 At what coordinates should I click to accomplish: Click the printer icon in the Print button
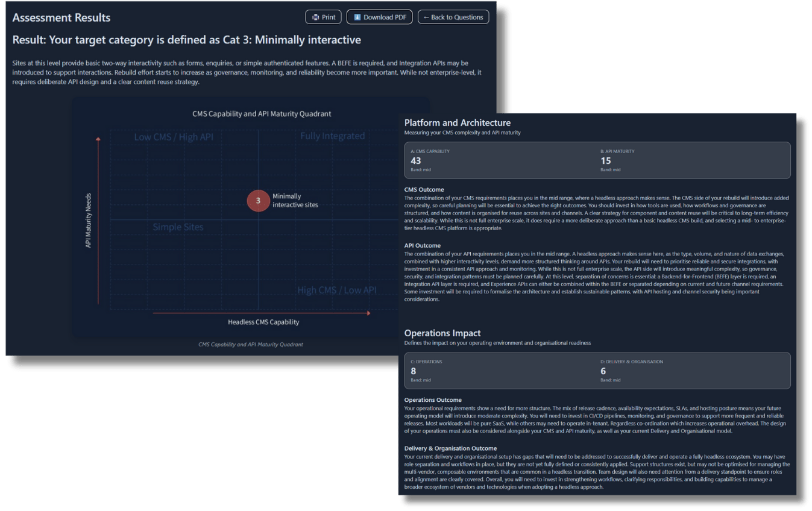315,17
